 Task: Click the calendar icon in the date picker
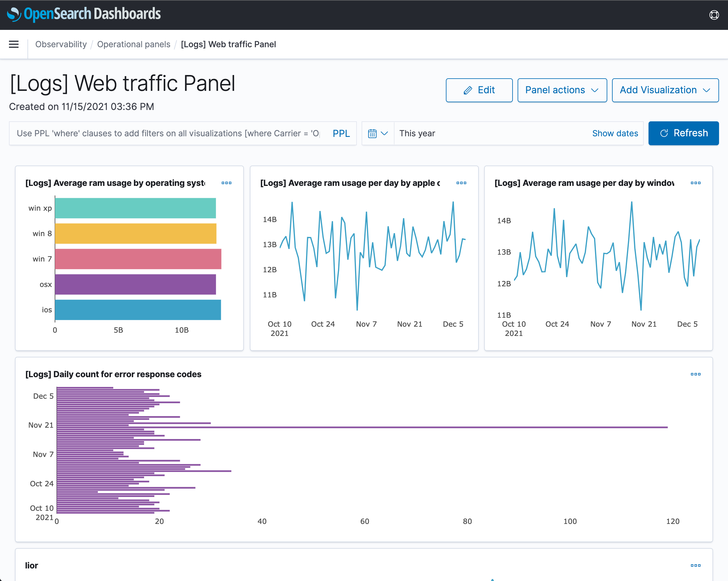373,133
